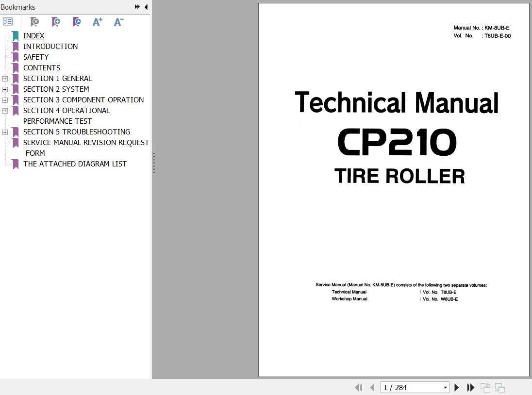Click Manual No. KM-8UB-E text
Viewport: 532px width, 395px height.
click(x=482, y=28)
